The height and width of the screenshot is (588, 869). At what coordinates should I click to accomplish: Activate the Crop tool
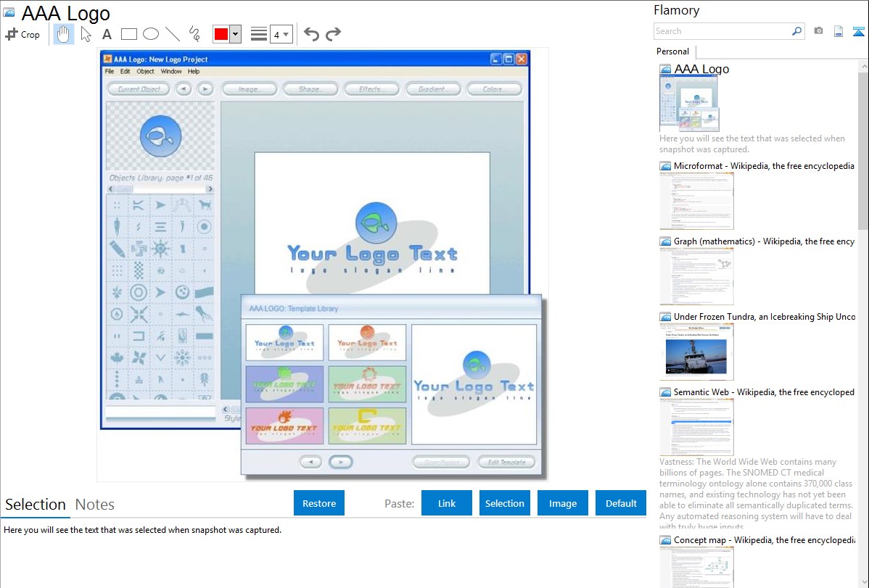[x=22, y=34]
